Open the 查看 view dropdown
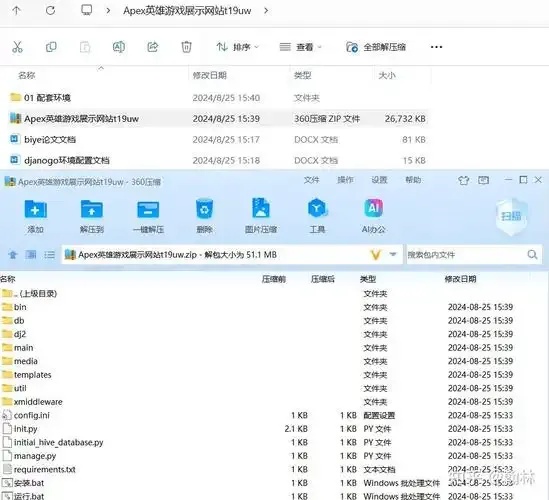Viewport: 549px width, 500px height. click(x=300, y=47)
